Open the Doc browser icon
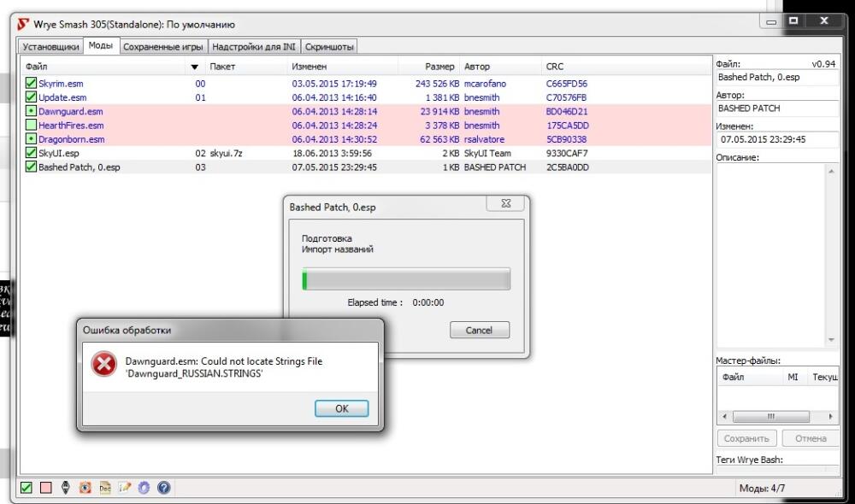 104,488
